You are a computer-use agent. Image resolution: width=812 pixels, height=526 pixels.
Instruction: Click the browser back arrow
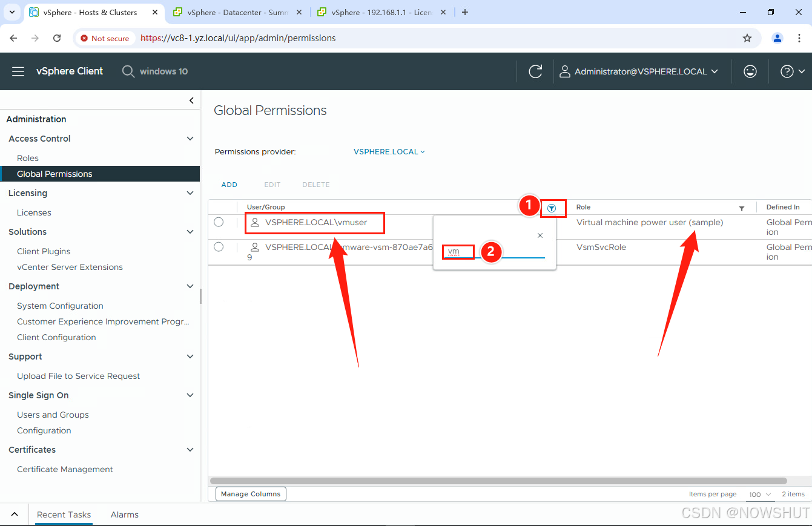pyautogui.click(x=13, y=38)
